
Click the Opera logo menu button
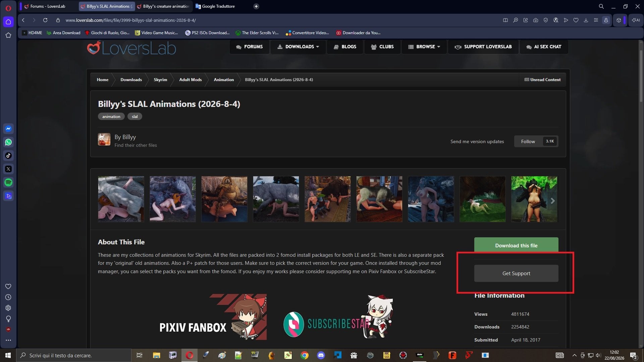click(8, 8)
